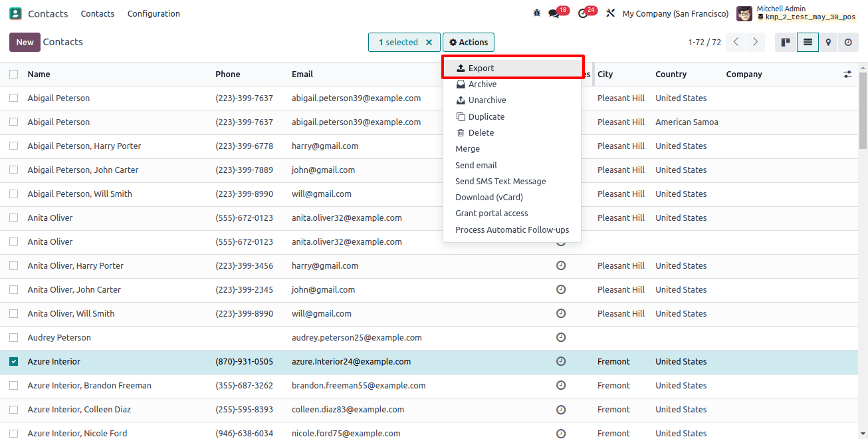Viewport: 868px width, 439px height.
Task: Go to previous page of records
Action: (x=736, y=42)
